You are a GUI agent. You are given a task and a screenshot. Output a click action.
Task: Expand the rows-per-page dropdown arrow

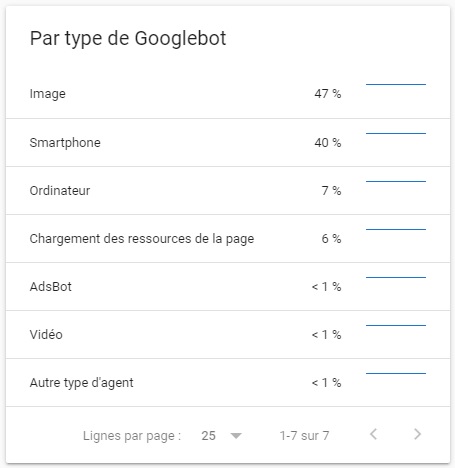(236, 436)
